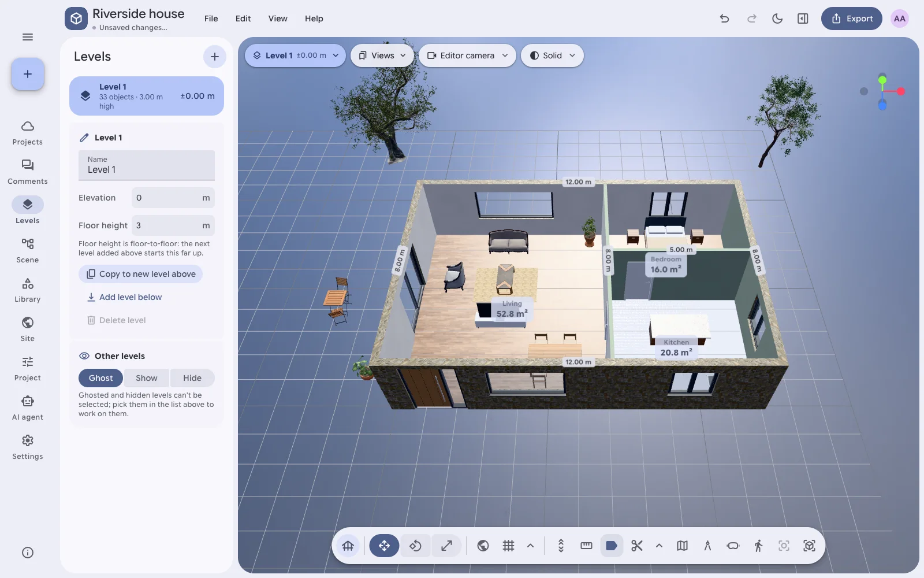Click the globe icon in bottom toolbar
Viewport: 924px width, 578px height.
[483, 546]
